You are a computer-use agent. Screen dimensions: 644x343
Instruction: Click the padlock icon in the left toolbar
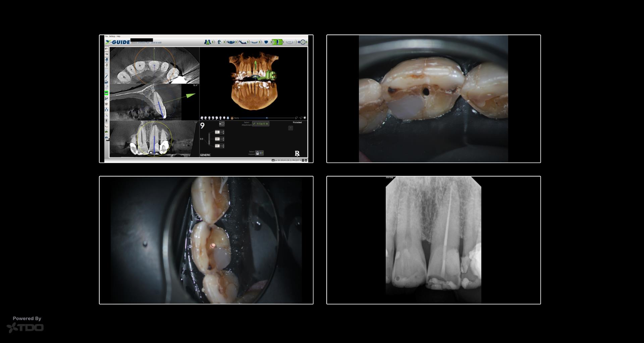point(106,82)
